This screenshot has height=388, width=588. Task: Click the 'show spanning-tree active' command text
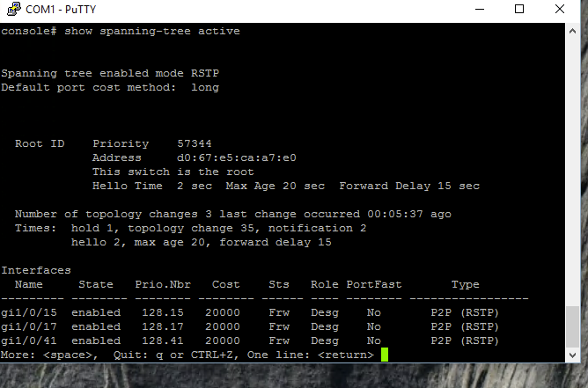(x=152, y=31)
